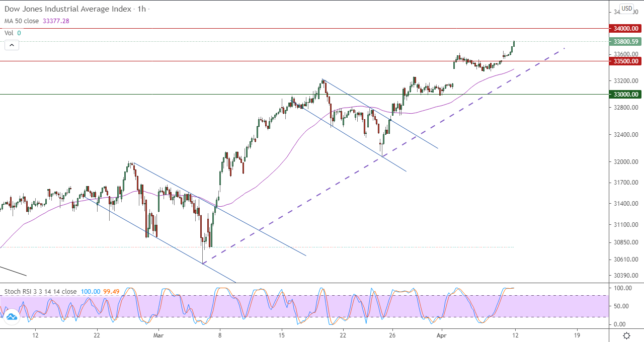Click the Dow Jones Industrial Average Index title
The height and width of the screenshot is (342, 644).
click(68, 9)
